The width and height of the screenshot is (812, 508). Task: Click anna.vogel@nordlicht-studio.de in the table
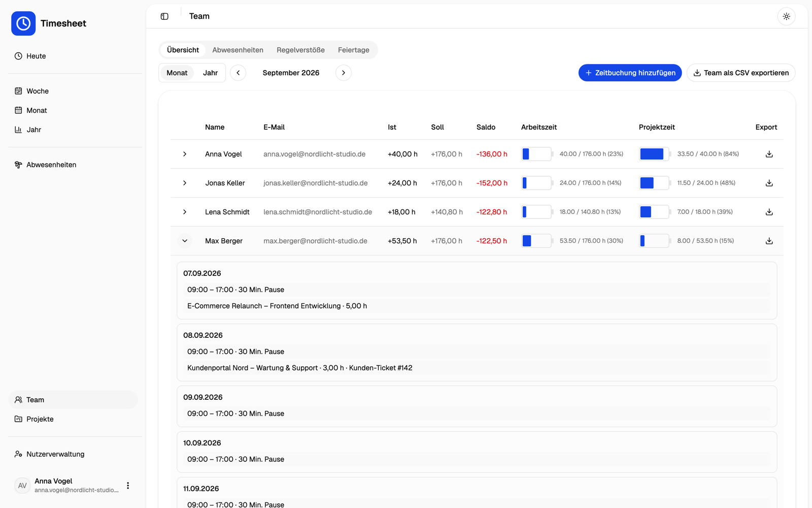point(314,154)
